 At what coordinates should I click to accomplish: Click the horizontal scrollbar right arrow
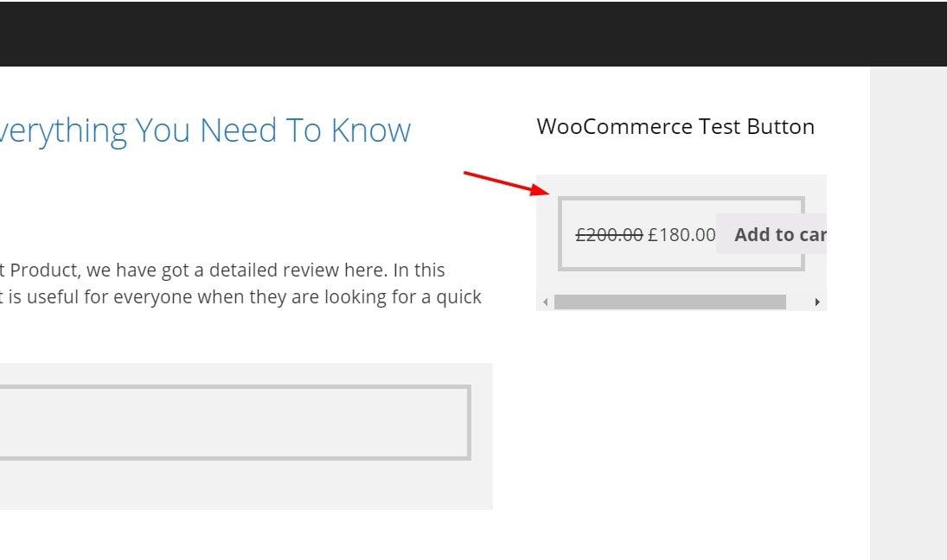[817, 302]
